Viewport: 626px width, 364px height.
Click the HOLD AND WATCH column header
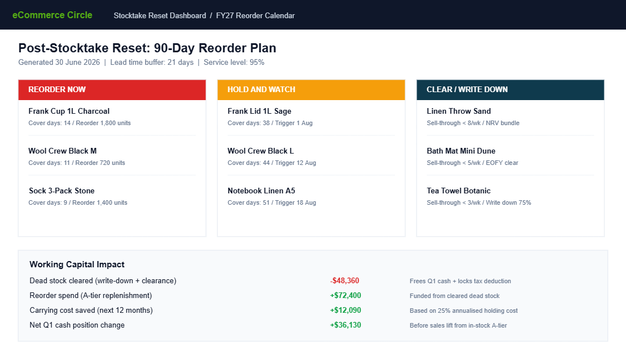[311, 90]
